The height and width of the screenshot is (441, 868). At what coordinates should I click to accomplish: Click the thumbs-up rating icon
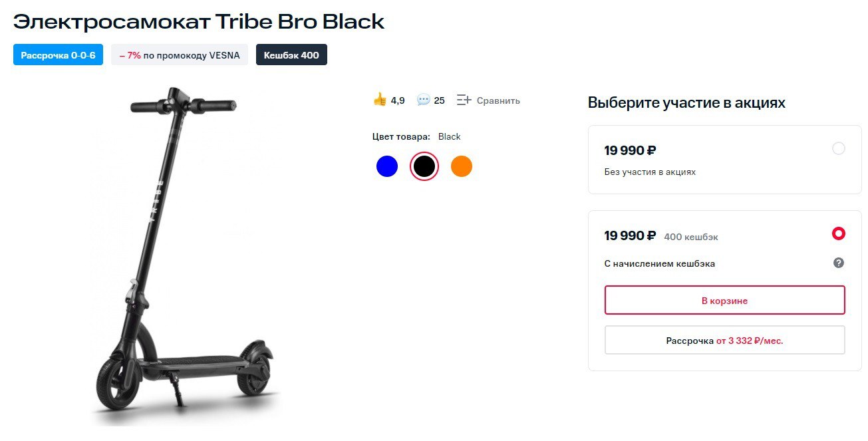(x=380, y=100)
